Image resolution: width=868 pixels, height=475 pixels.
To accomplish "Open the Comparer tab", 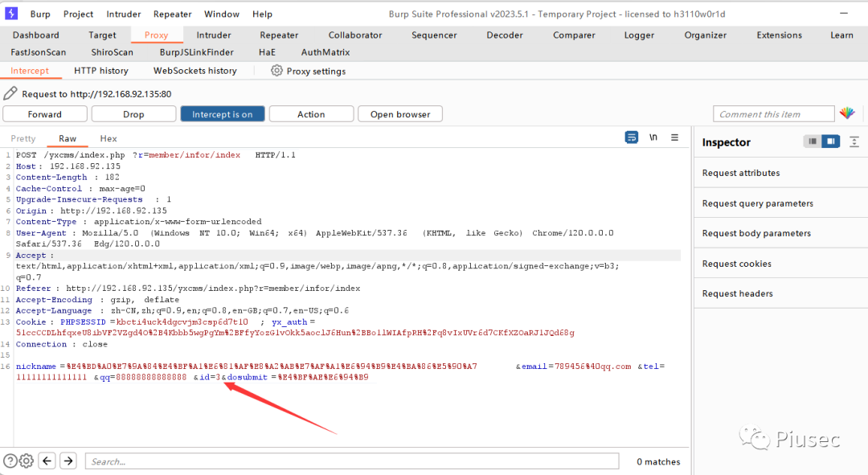I will 574,35.
